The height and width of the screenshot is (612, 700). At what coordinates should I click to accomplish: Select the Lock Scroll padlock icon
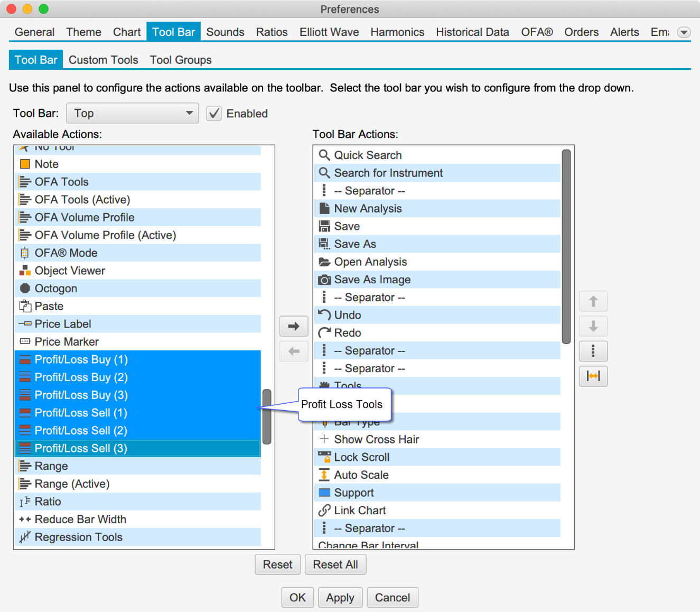click(x=324, y=457)
